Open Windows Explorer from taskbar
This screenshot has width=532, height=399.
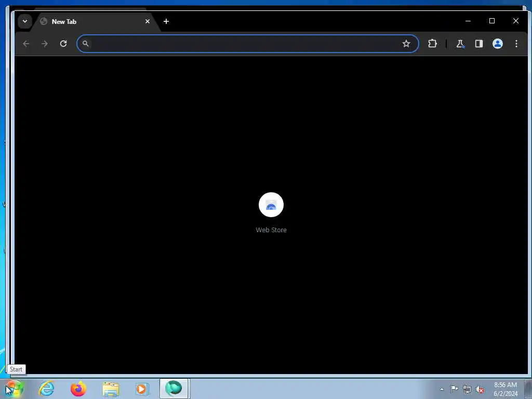point(111,389)
